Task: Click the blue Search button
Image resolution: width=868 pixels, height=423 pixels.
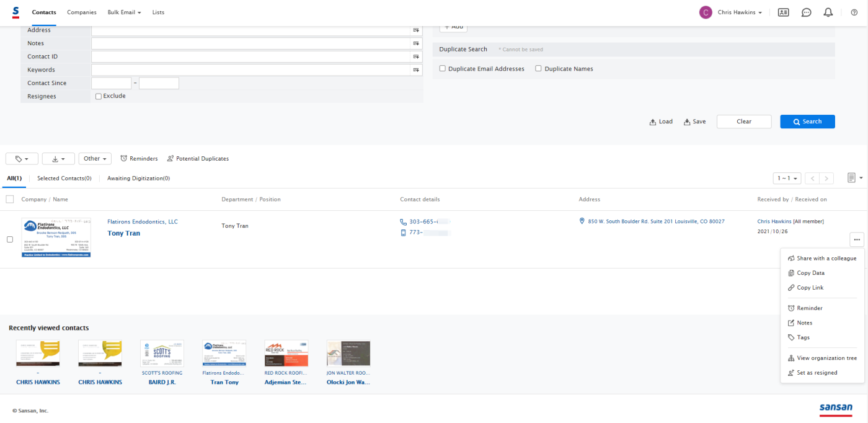Action: point(807,122)
